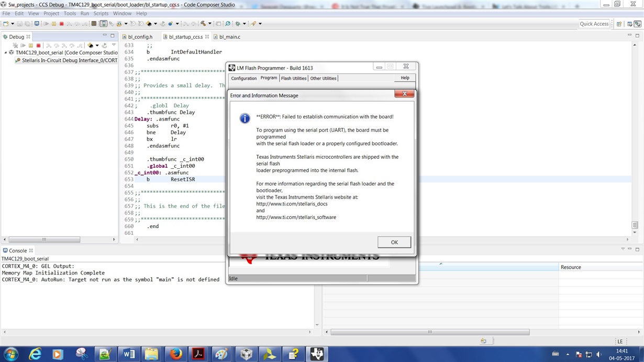Screen dimensions: 644x362
Task: Click the New file toolbar icon
Action: 6,24
